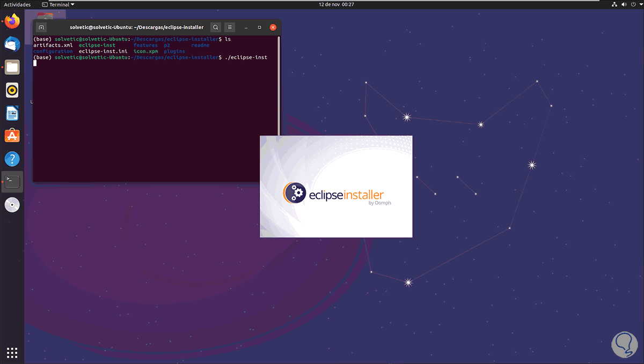Viewport: 644px width, 364px height.
Task: Maximize the Terminal window
Action: click(x=260, y=27)
